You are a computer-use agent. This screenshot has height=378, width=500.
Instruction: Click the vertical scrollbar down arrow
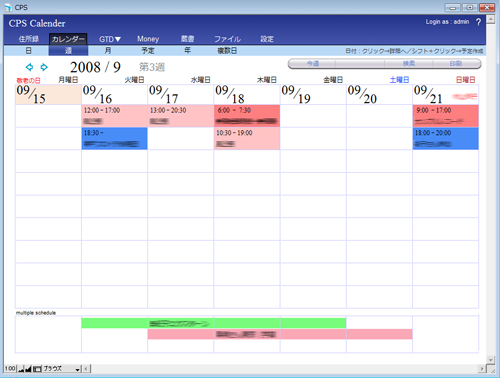click(x=490, y=360)
